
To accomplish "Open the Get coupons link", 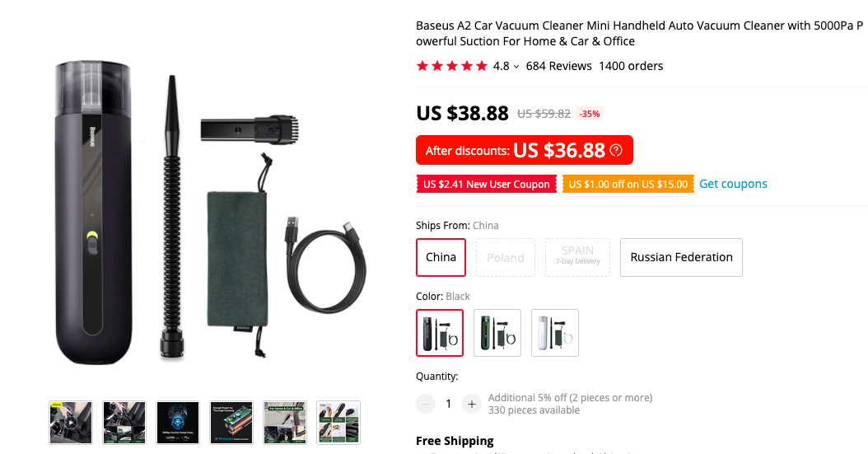I will 733,184.
